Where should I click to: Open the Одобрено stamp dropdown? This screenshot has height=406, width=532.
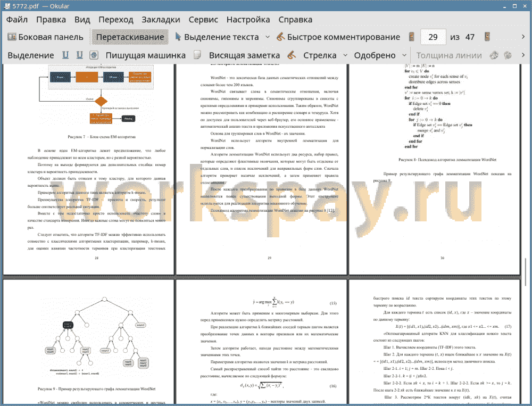tap(404, 55)
